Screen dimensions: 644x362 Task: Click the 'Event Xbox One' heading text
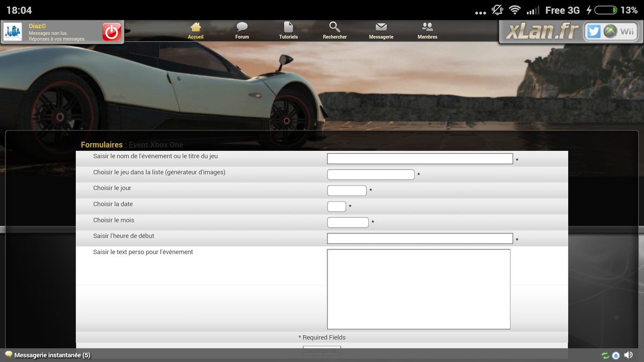[156, 145]
